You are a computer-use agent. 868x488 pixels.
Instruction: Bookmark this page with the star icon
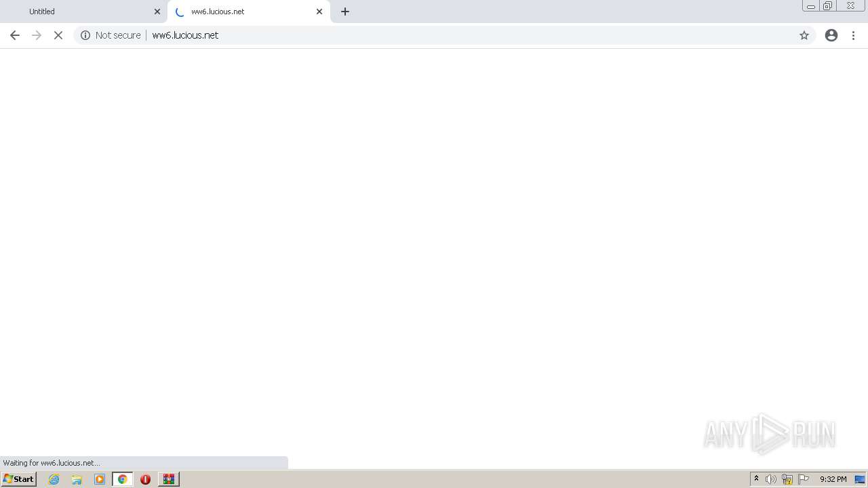coord(804,35)
